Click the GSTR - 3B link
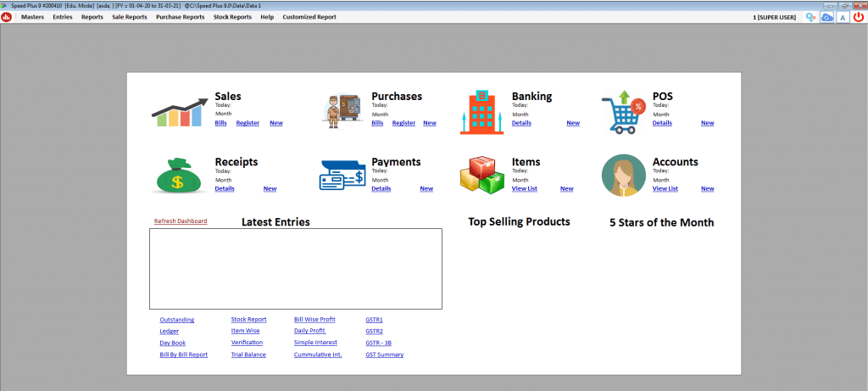 point(378,343)
